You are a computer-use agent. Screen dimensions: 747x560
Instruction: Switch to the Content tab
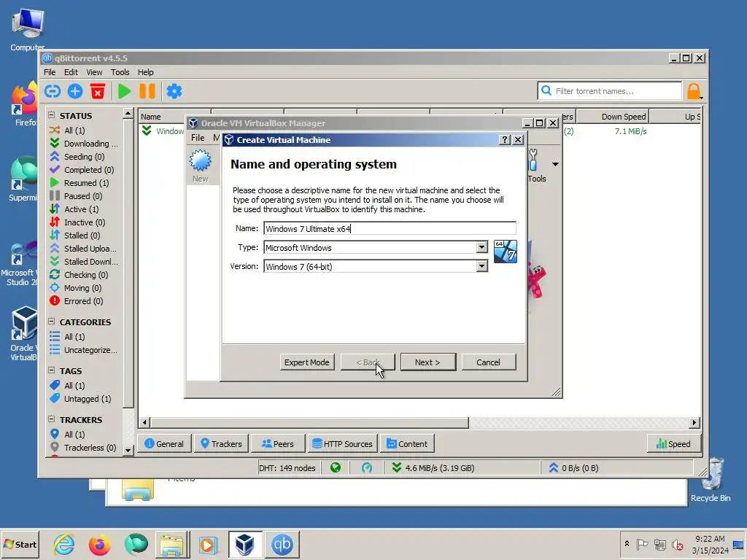tap(407, 444)
